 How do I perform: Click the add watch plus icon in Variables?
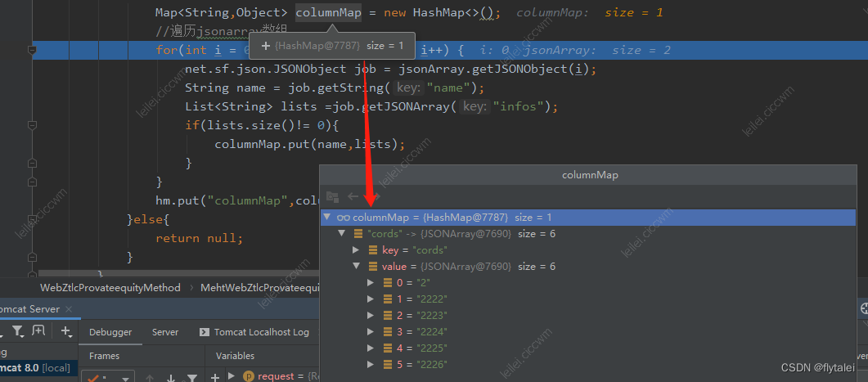215,378
